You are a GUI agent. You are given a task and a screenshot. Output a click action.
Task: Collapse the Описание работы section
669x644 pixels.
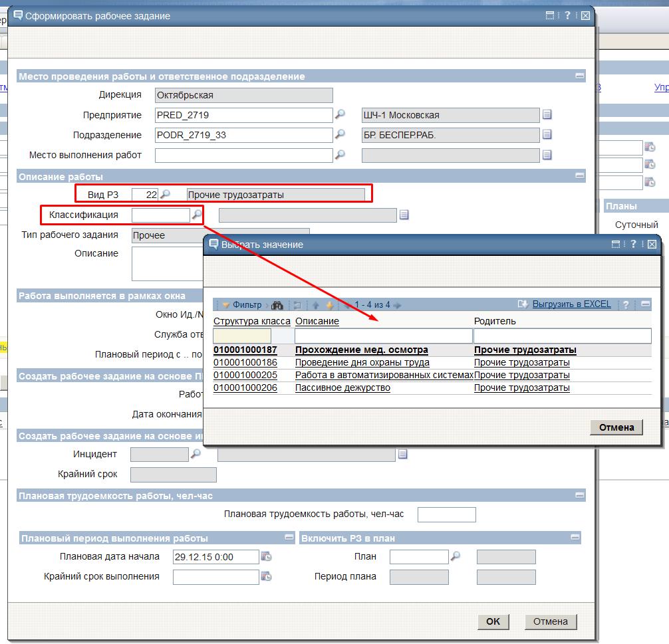(580, 177)
